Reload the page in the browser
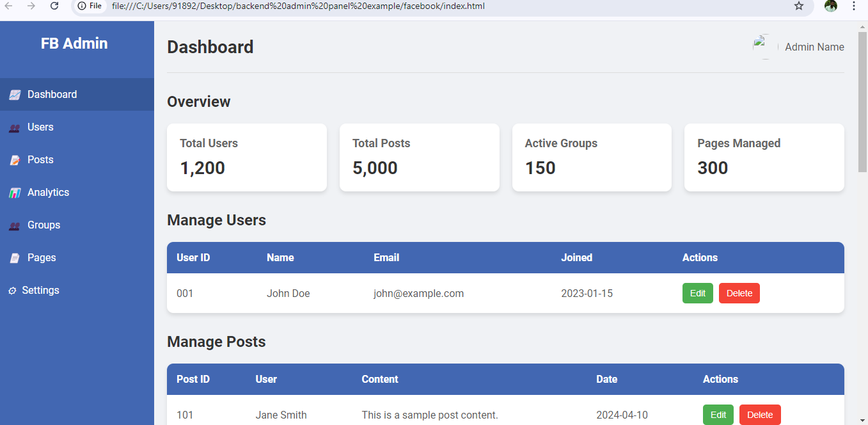 click(x=54, y=6)
